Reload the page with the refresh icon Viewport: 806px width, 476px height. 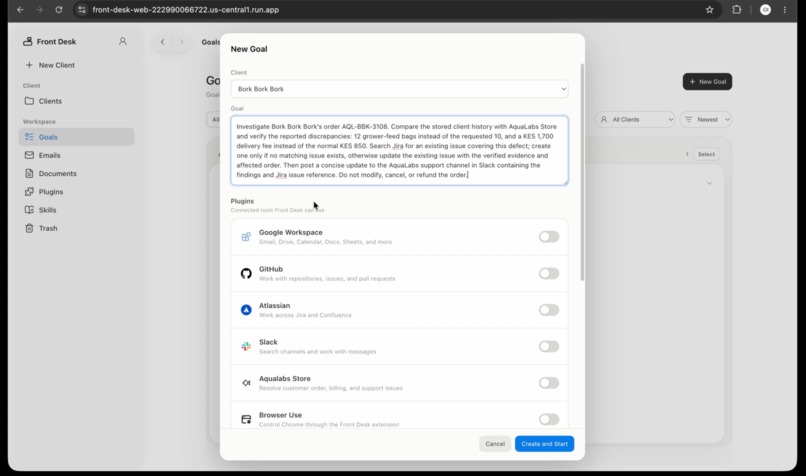pos(59,10)
